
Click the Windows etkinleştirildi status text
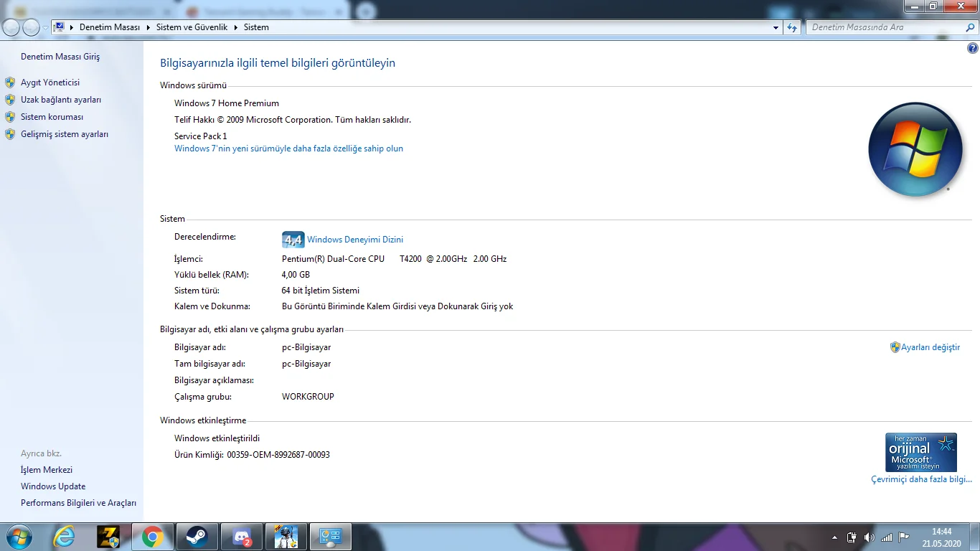point(217,438)
